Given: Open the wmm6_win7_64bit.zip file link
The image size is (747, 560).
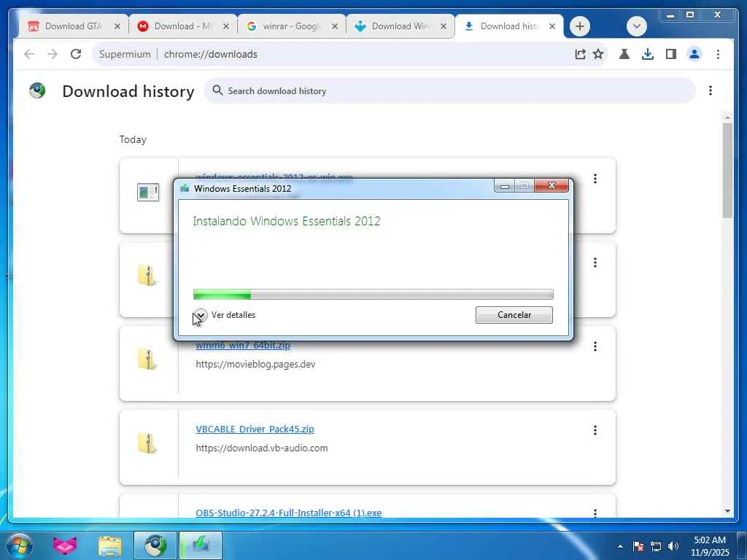Looking at the screenshot, I should click(x=243, y=346).
